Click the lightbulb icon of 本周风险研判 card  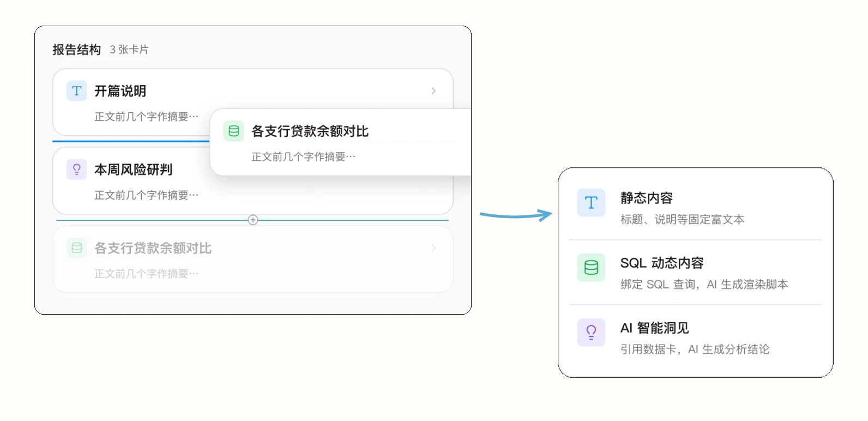pos(77,170)
